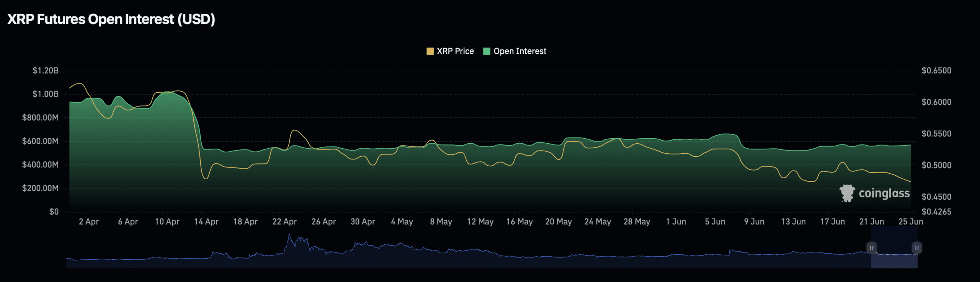Click the 22 Apr date label
980x282 pixels.
[x=284, y=221]
